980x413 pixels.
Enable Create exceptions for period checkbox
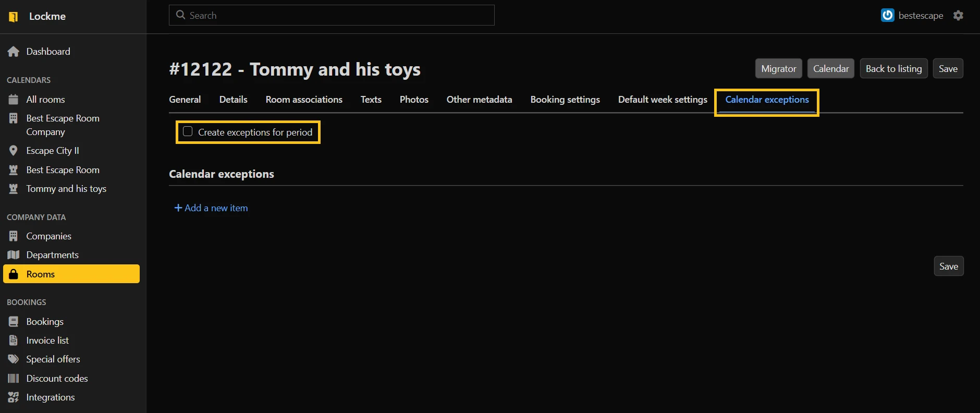(x=188, y=131)
